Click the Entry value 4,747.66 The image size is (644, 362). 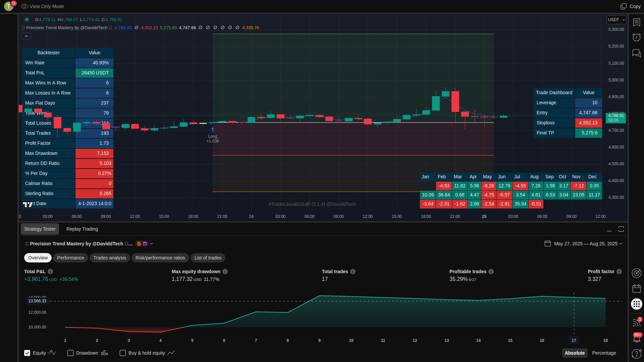(589, 113)
